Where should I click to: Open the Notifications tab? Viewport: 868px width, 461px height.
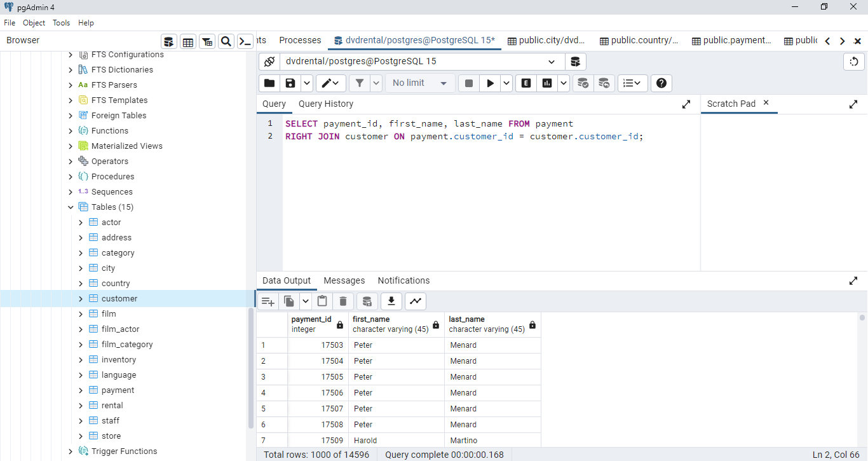404,280
